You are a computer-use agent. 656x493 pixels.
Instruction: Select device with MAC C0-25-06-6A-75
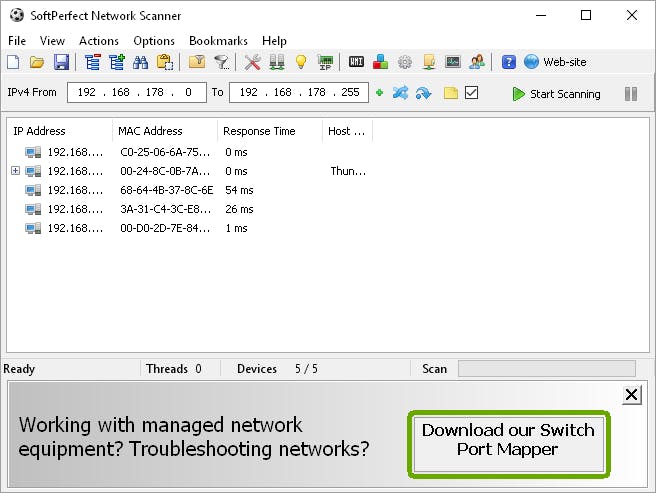(x=165, y=152)
